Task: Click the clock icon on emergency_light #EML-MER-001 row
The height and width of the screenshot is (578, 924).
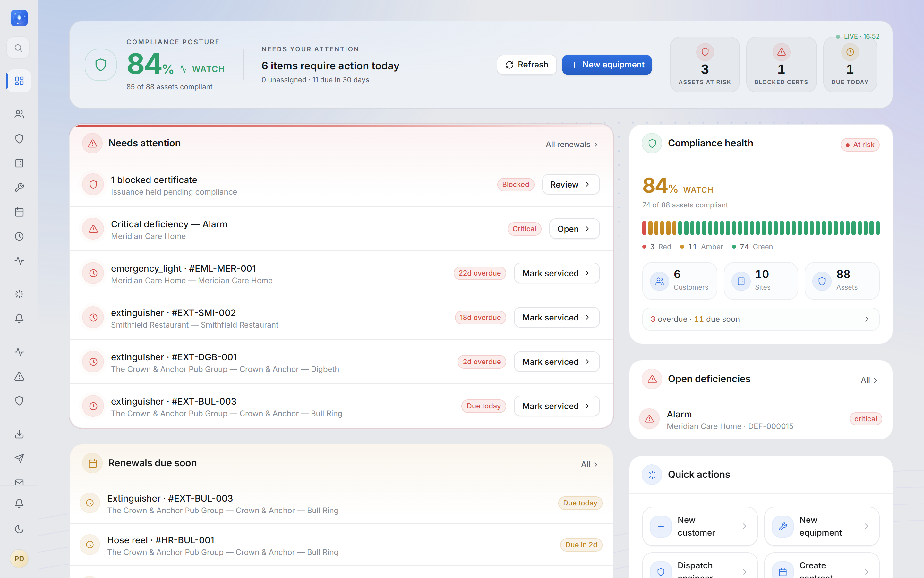Action: click(x=93, y=273)
